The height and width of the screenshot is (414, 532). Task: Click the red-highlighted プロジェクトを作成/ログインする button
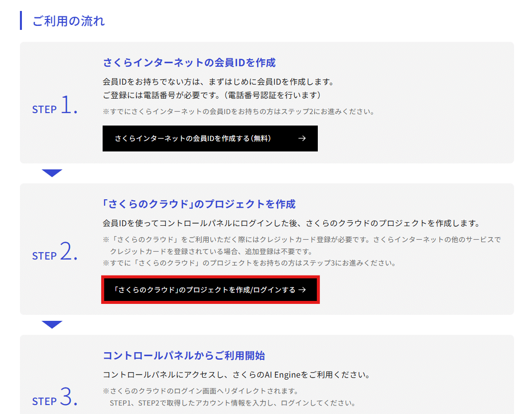[x=210, y=289]
